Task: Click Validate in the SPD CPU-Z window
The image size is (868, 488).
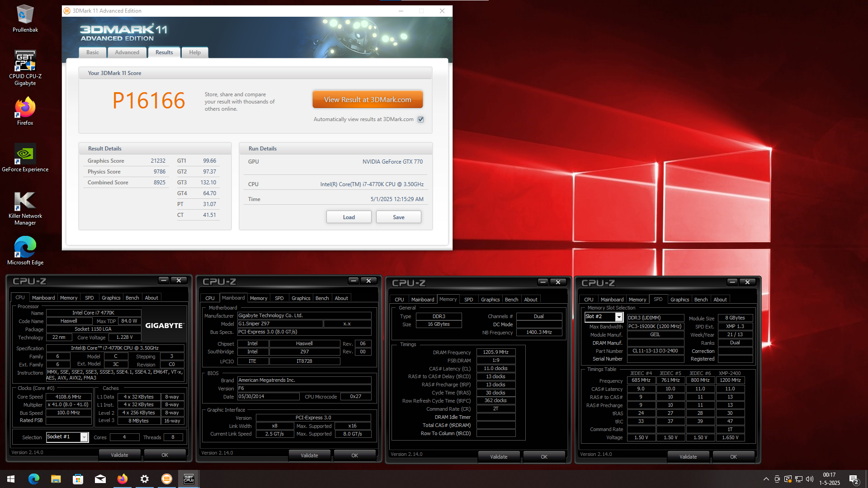Action: pos(688,457)
